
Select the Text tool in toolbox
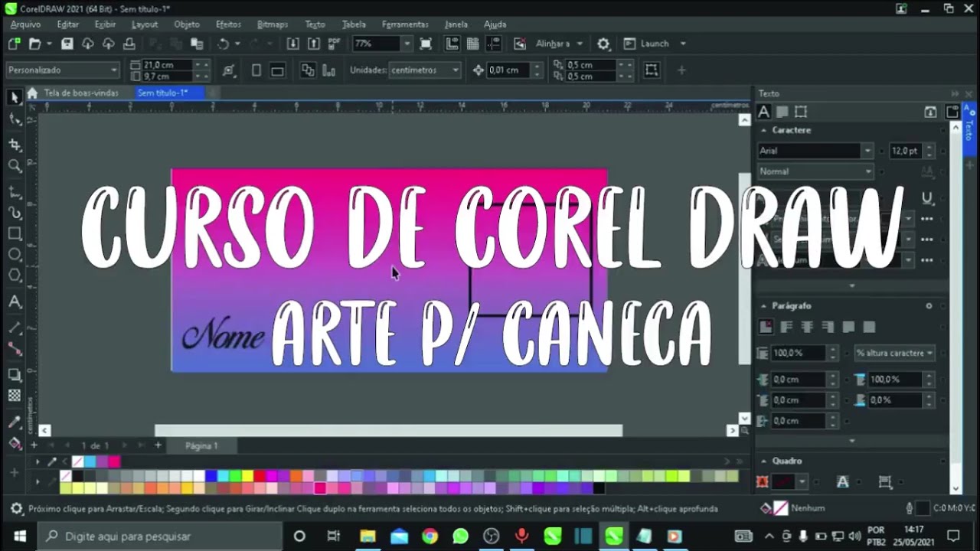[15, 302]
